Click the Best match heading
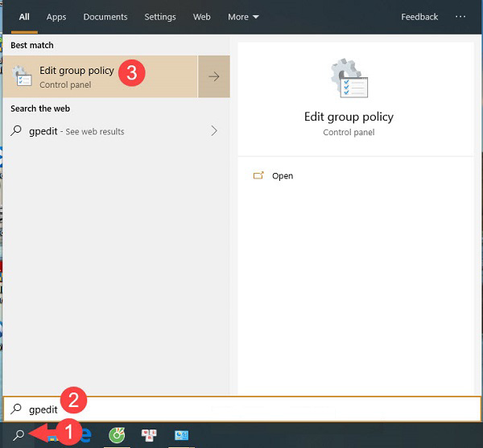 pos(32,45)
